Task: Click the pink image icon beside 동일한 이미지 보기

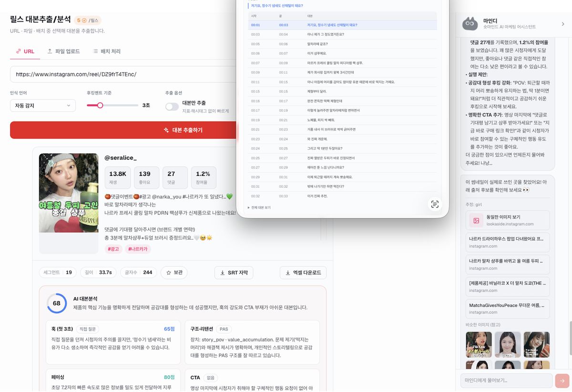Action: click(476, 221)
